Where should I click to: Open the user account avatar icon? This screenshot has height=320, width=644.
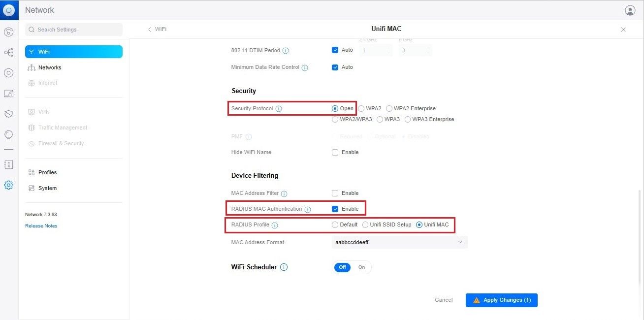[x=630, y=10]
